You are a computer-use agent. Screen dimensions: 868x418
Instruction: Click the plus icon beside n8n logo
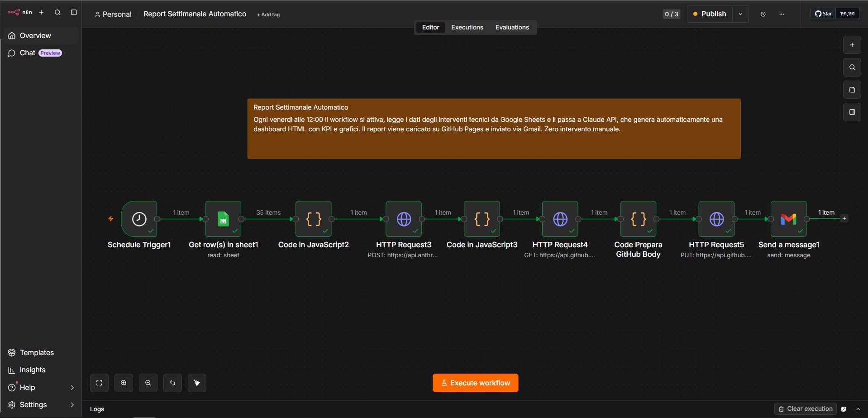(x=41, y=12)
